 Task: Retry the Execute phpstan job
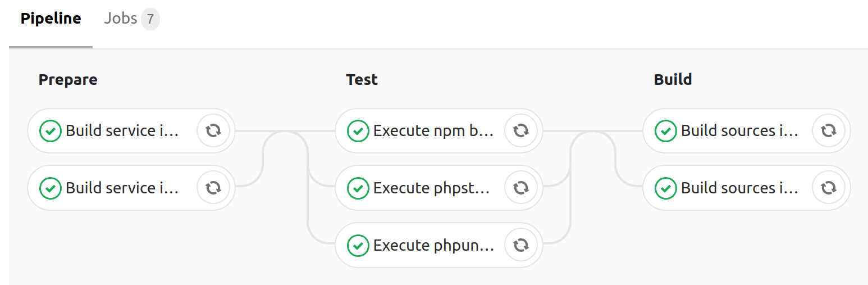[521, 188]
